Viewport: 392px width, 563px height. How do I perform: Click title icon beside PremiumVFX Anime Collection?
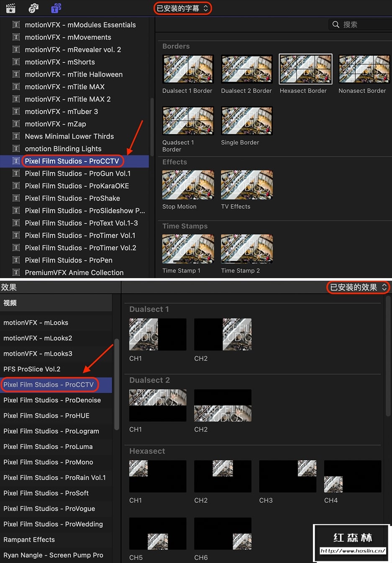[16, 272]
